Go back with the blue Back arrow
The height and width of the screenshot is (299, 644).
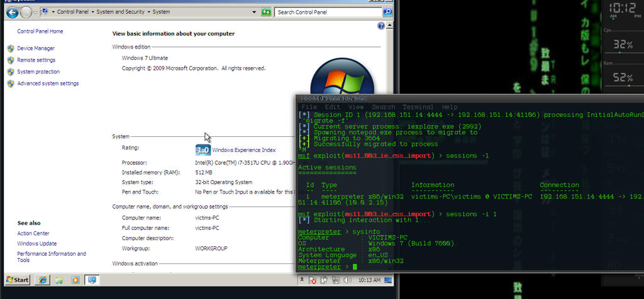tap(13, 13)
